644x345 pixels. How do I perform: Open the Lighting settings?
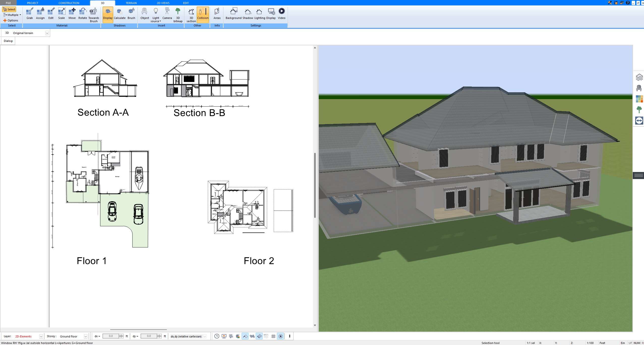(x=259, y=14)
